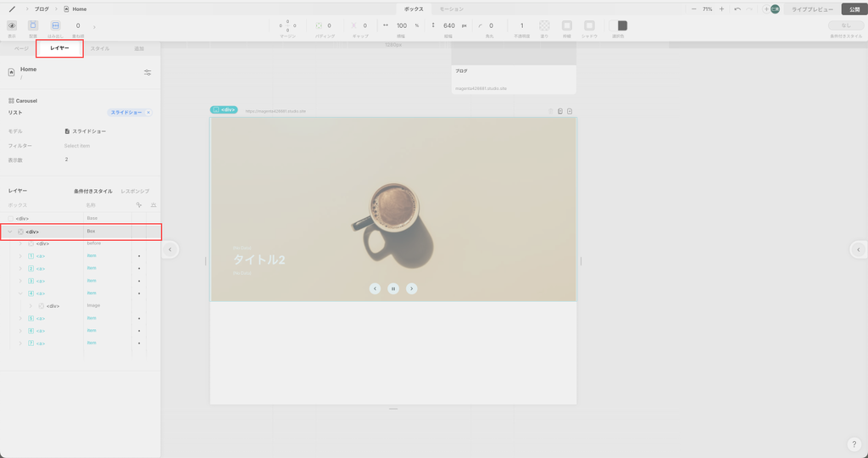Collapse the item 4 layer

pos(20,293)
